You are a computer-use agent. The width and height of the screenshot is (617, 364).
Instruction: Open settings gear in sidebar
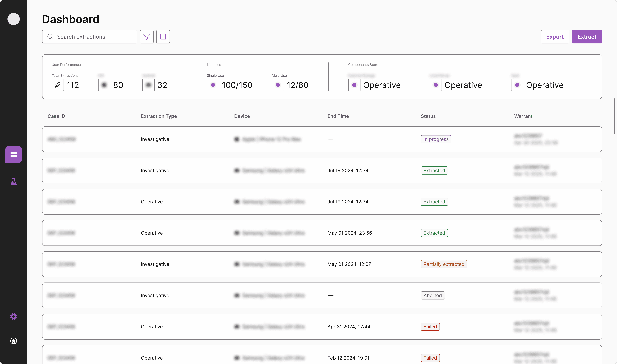pos(14,316)
